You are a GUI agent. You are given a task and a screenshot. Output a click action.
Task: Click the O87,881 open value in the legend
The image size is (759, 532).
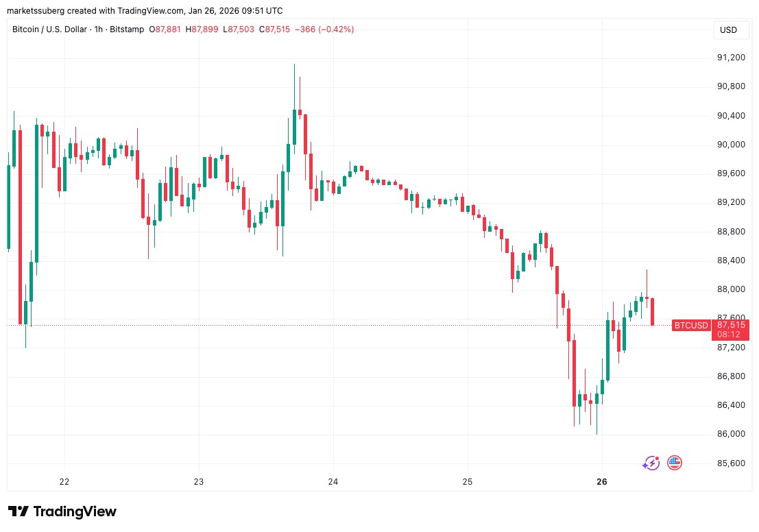(196, 29)
